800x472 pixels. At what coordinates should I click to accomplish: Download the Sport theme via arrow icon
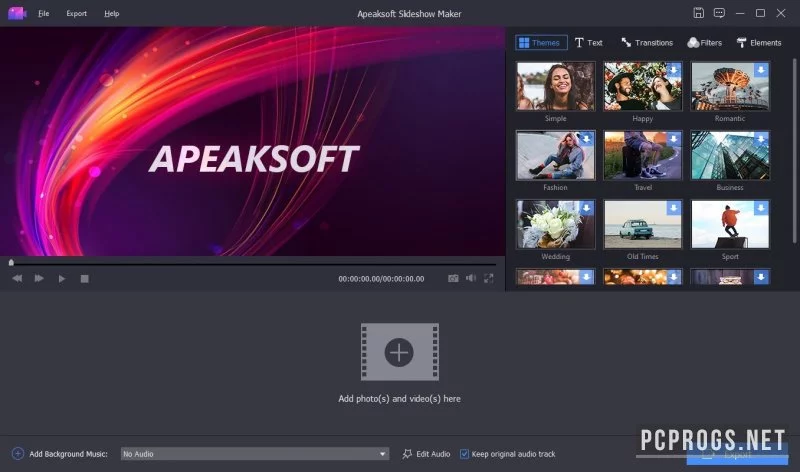pyautogui.click(x=761, y=208)
